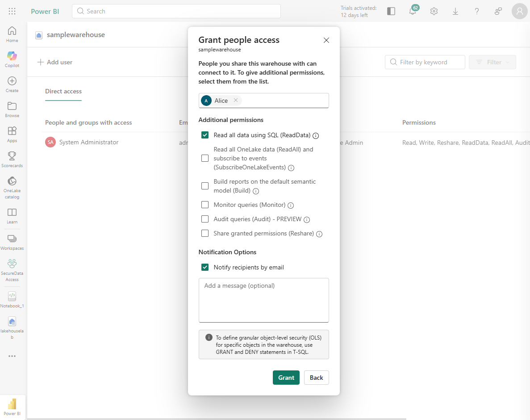Click the Grant button
Screen dimensions: 530x420
(286, 378)
